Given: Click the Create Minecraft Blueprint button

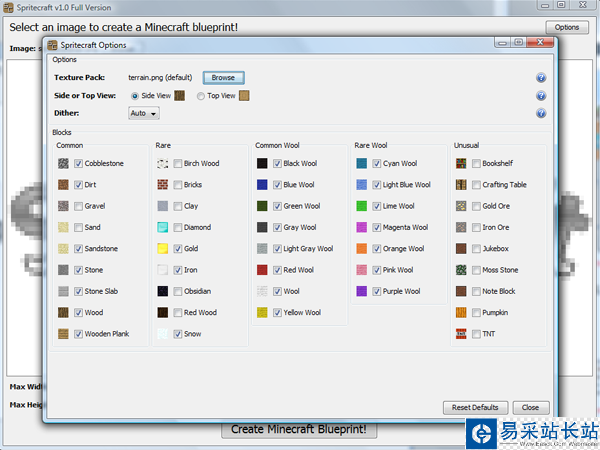Looking at the screenshot, I should coord(299,430).
